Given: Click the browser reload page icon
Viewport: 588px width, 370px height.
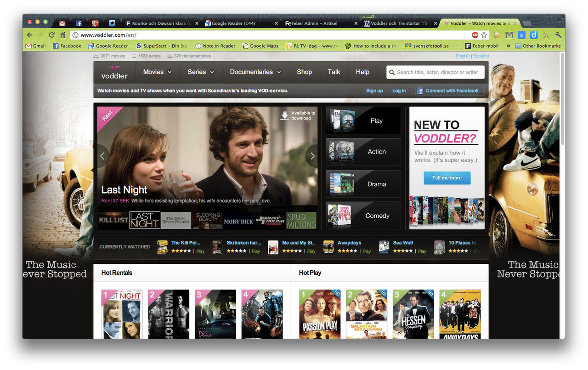Looking at the screenshot, I should [x=51, y=35].
